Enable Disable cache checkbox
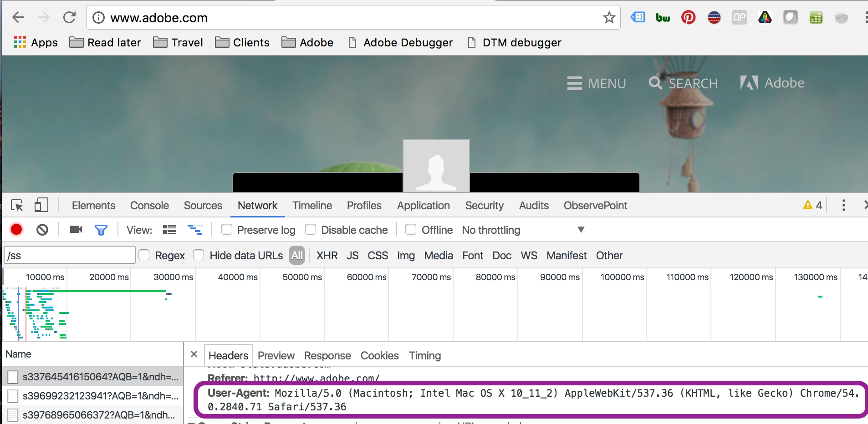 (311, 229)
